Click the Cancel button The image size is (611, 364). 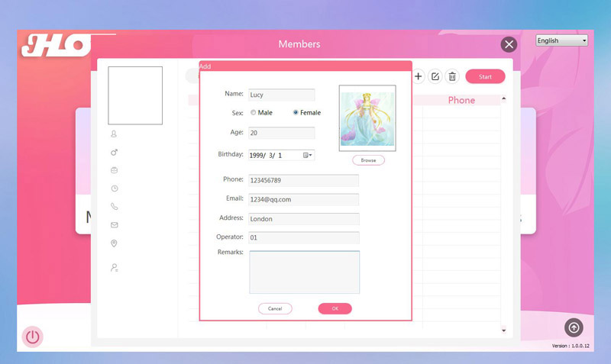[275, 308]
